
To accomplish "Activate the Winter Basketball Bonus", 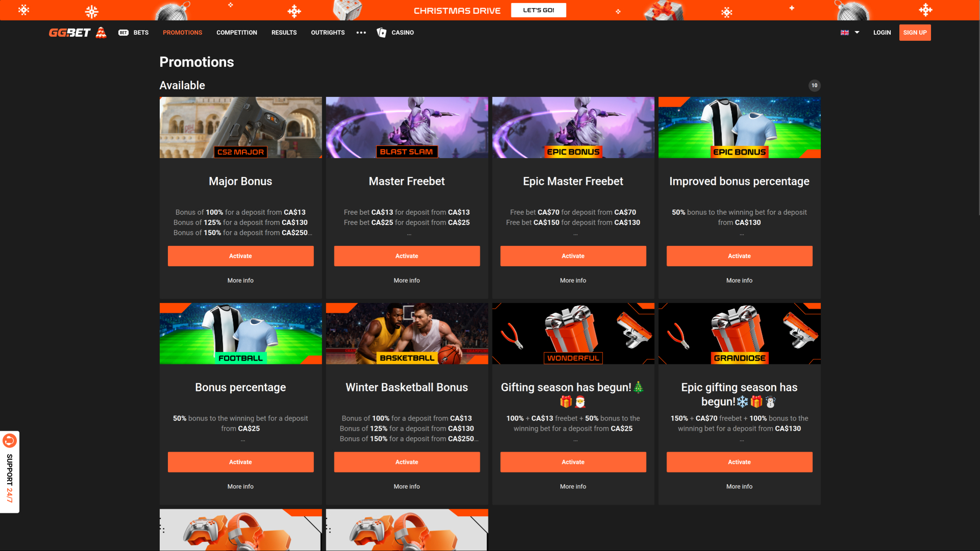I will [406, 462].
